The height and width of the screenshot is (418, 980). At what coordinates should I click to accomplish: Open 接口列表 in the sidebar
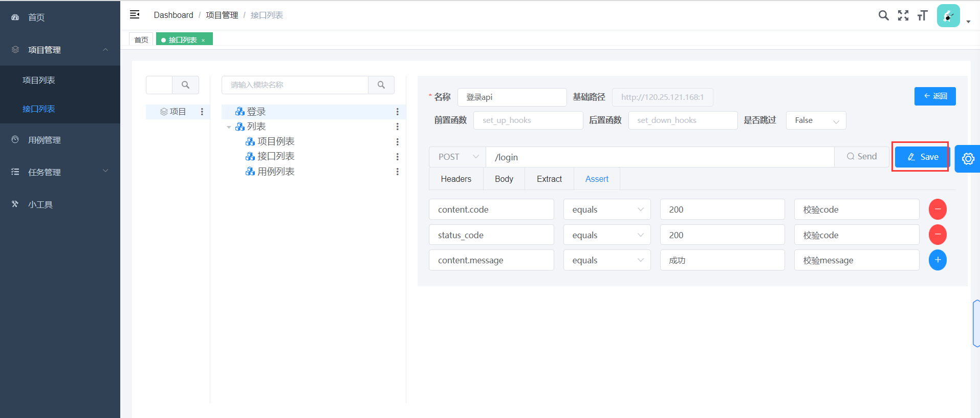(x=60, y=109)
